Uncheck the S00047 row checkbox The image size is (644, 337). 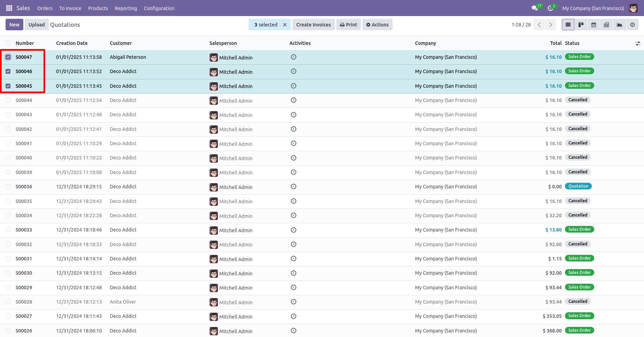point(8,57)
